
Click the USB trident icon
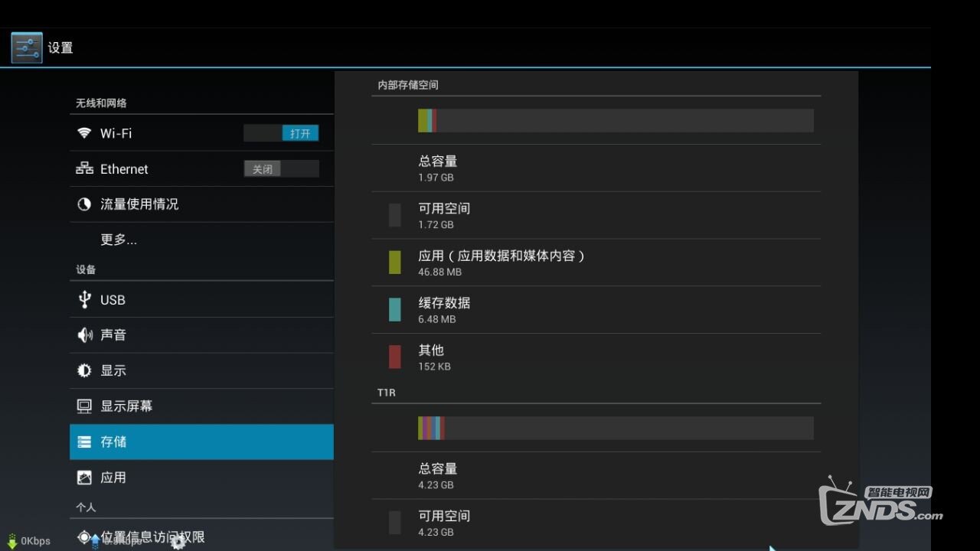[84, 299]
